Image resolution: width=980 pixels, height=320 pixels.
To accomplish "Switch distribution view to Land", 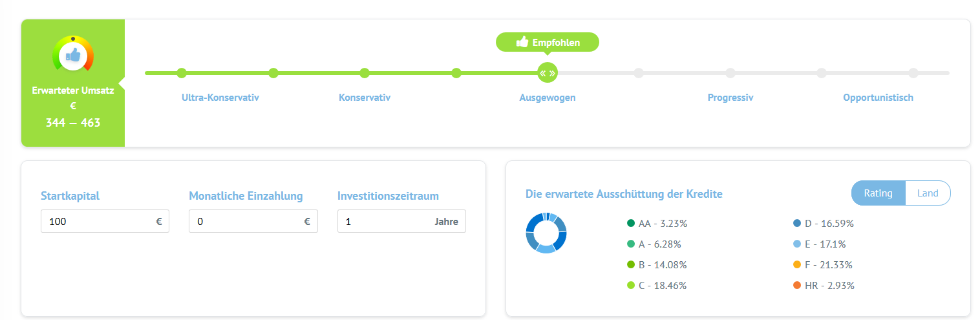I will tap(928, 193).
